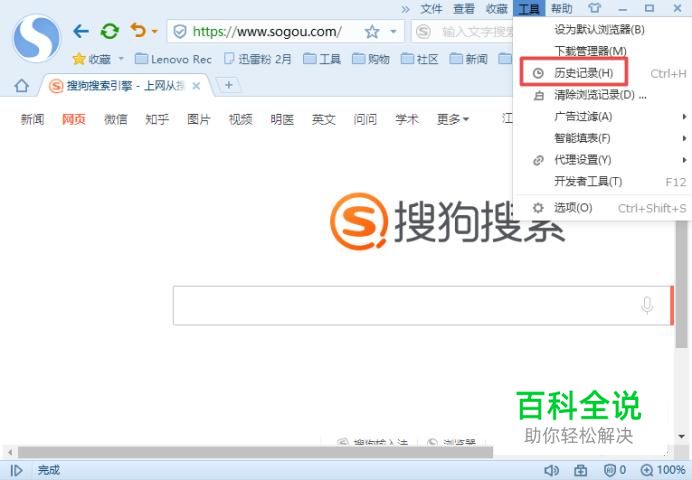Expand 代理设置(Y) submenu
The image size is (692, 480).
click(x=601, y=160)
